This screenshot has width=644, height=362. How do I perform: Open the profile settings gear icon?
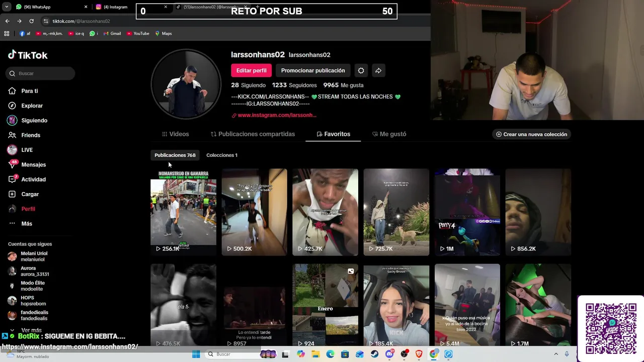tap(361, 70)
